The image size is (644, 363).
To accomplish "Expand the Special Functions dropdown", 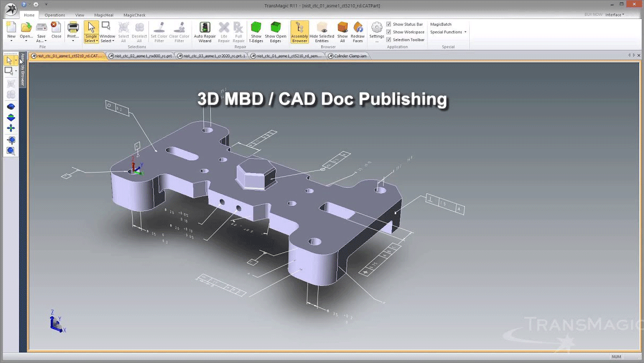I will tap(449, 32).
